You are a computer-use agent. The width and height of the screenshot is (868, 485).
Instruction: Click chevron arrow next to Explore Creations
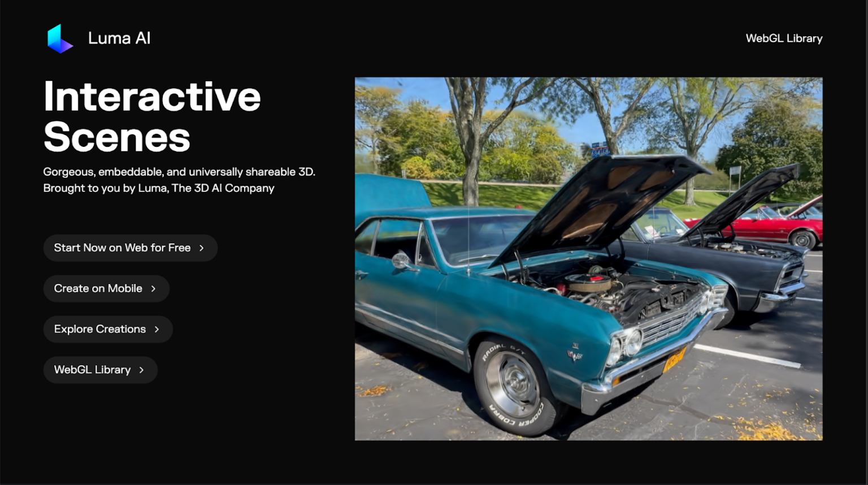[x=157, y=329]
